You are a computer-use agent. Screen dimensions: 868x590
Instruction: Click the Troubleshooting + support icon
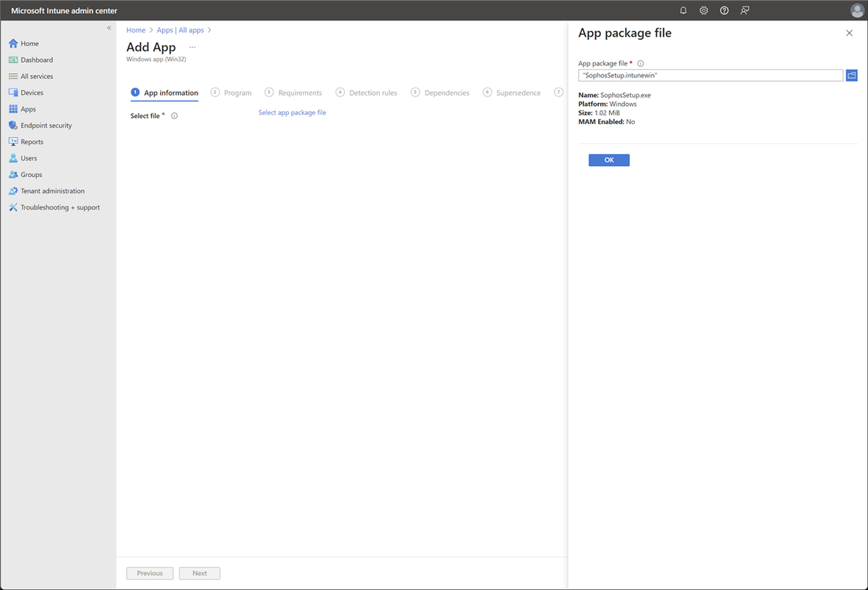point(13,207)
